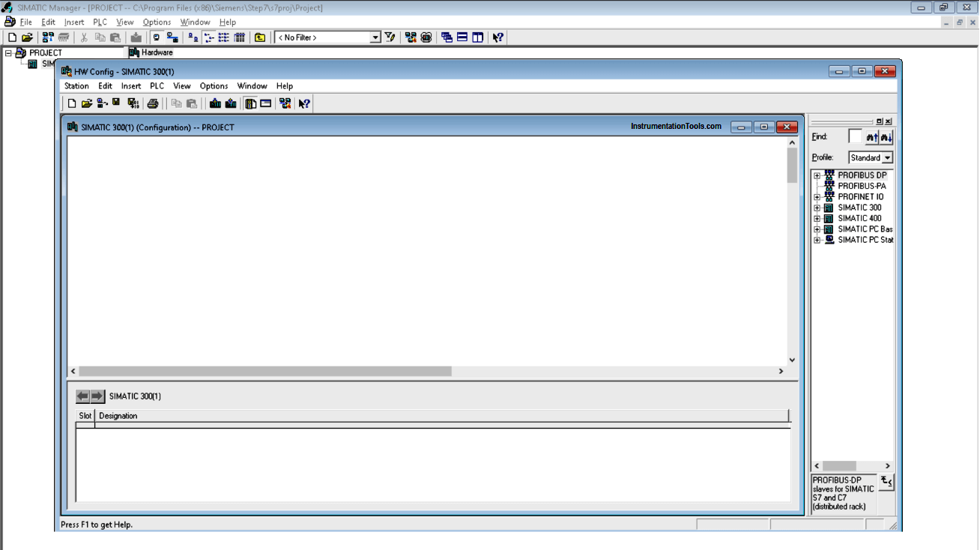Viewport: 980px width, 550px height.
Task: Click Open project icon in SIMATIC Manager toolbar
Action: [x=27, y=37]
